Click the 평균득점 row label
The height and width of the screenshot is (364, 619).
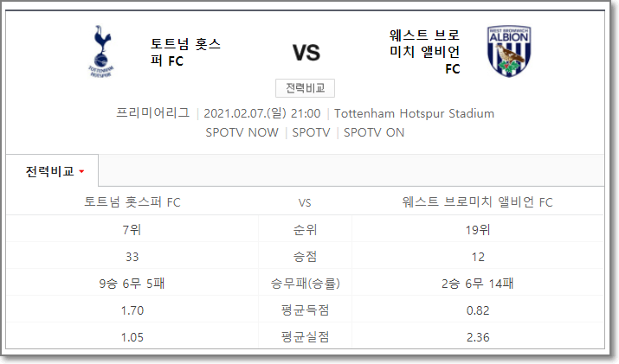click(305, 310)
